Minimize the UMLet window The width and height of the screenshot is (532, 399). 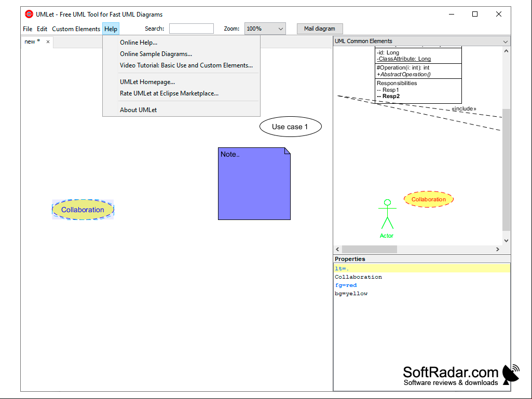click(452, 14)
